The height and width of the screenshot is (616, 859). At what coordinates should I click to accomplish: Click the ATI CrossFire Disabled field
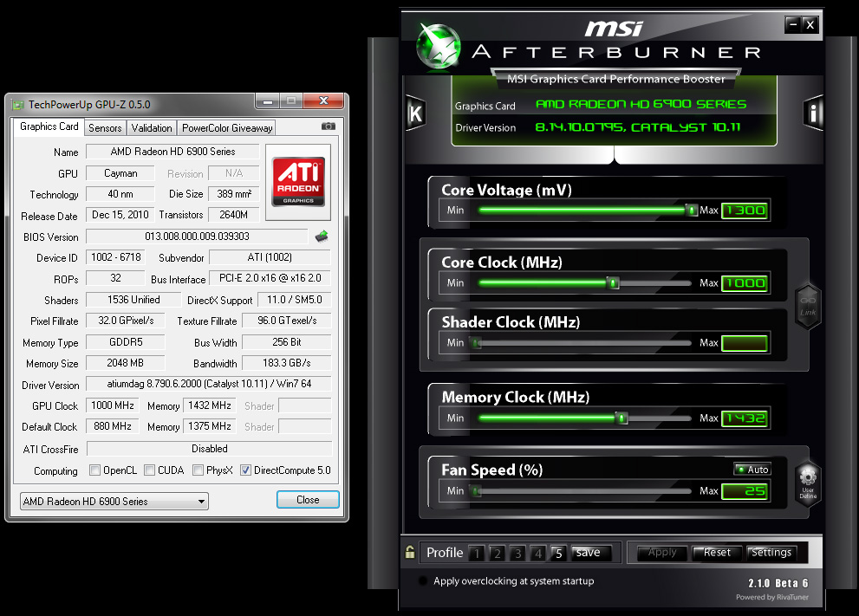[x=209, y=449]
